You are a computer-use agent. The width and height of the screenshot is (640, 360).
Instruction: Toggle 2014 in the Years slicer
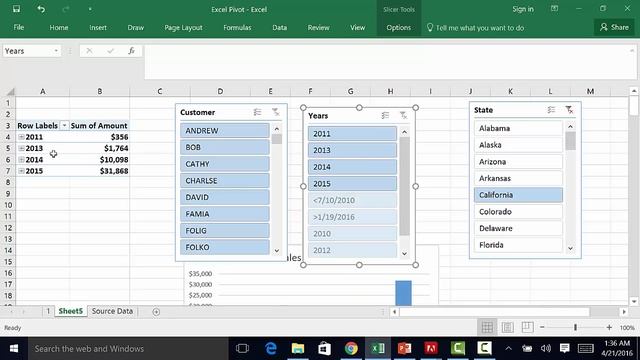pos(352,167)
